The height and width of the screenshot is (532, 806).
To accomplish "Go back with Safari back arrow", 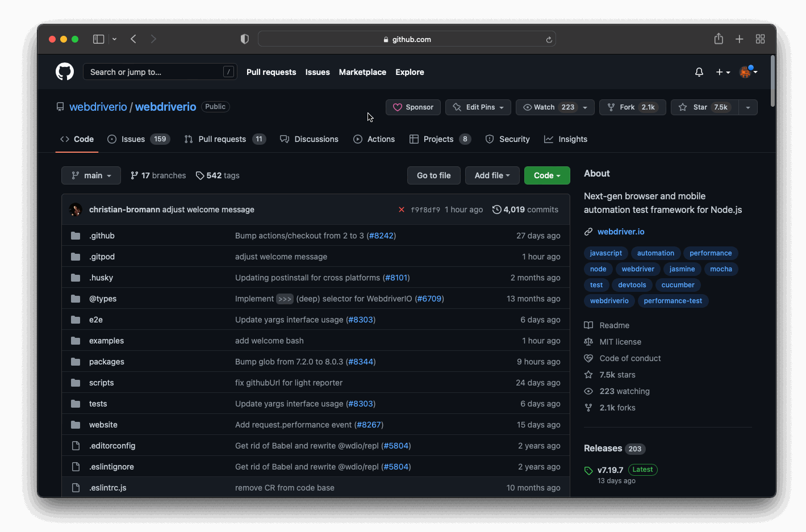I will 133,39.
